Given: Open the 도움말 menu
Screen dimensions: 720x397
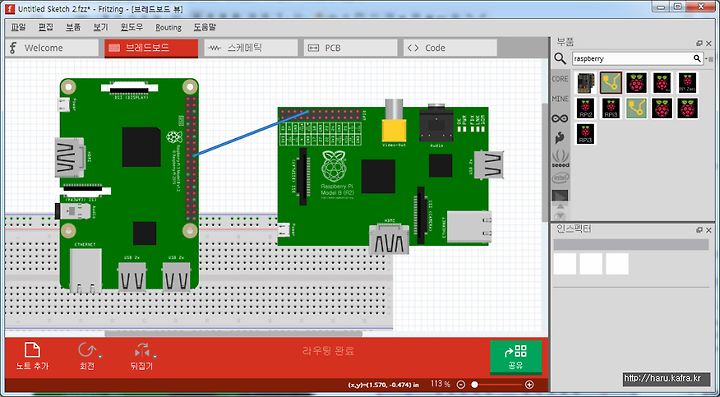Looking at the screenshot, I should (204, 27).
